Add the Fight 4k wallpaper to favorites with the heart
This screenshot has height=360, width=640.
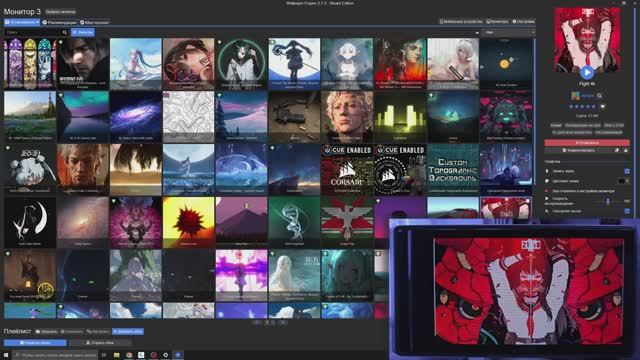pos(602,107)
